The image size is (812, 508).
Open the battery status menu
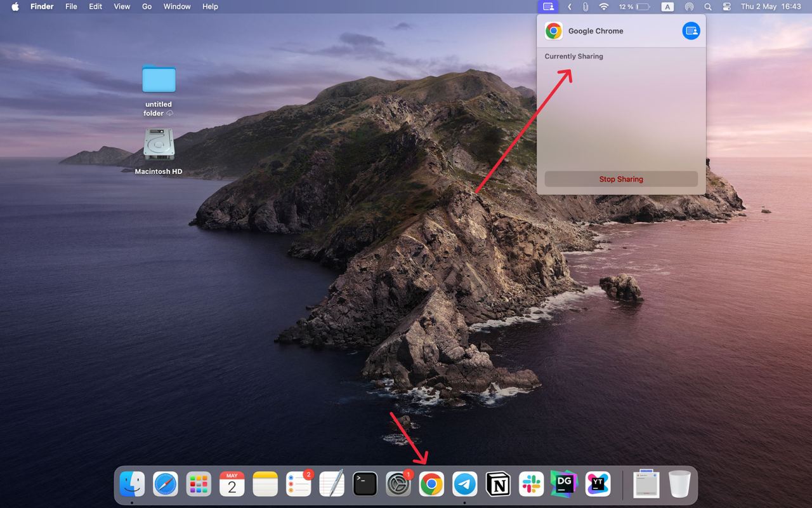635,6
